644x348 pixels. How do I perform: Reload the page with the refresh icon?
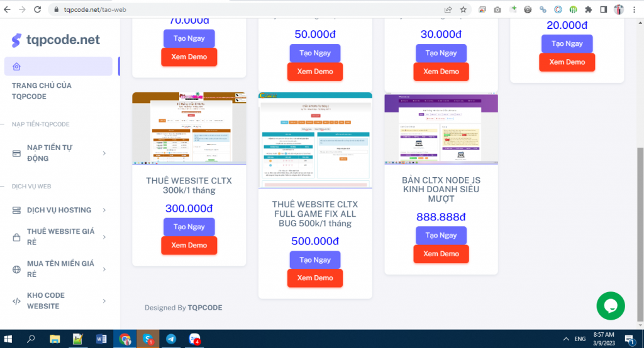pyautogui.click(x=38, y=9)
